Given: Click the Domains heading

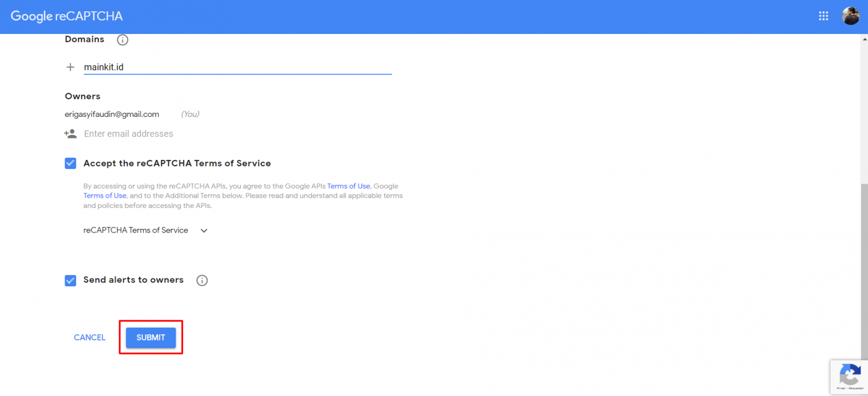Looking at the screenshot, I should coord(85,39).
